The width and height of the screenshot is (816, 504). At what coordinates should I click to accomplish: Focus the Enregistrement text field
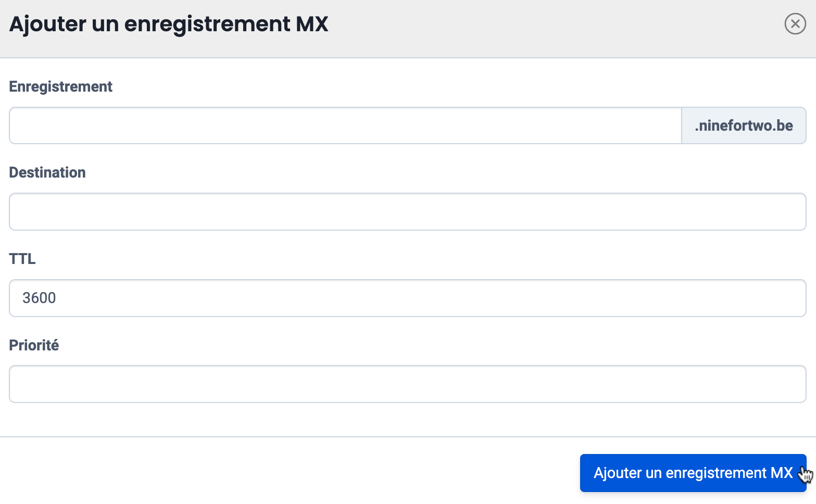345,125
